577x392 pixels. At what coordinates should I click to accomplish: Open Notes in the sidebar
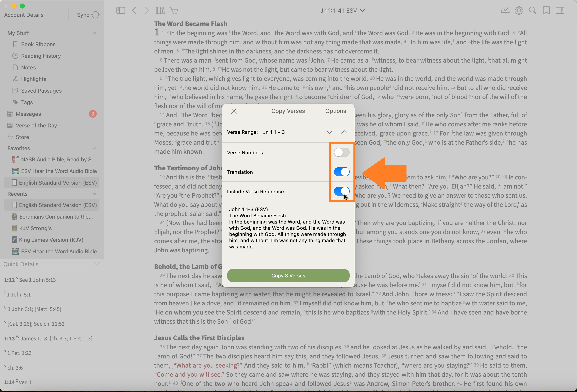pyautogui.click(x=28, y=68)
